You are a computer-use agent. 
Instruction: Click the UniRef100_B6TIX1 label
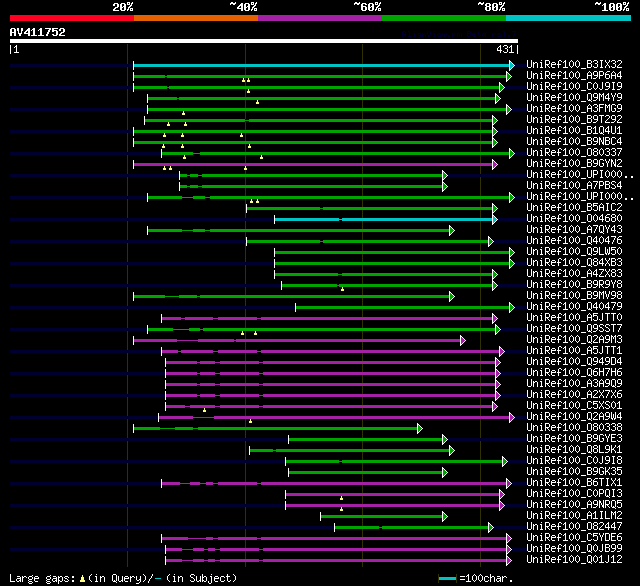[574, 483]
